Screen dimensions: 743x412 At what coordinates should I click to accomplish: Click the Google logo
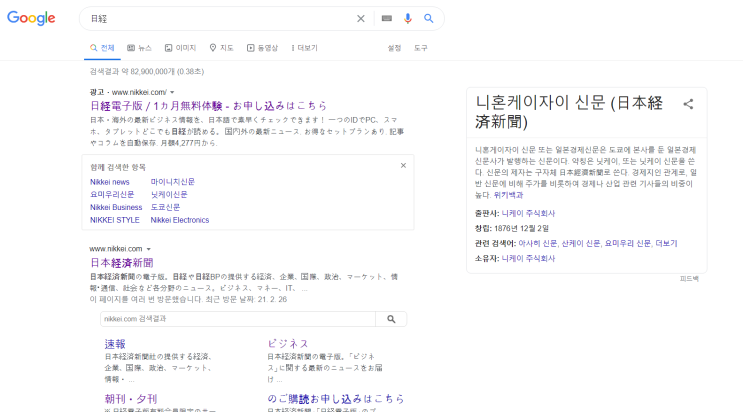tap(31, 18)
